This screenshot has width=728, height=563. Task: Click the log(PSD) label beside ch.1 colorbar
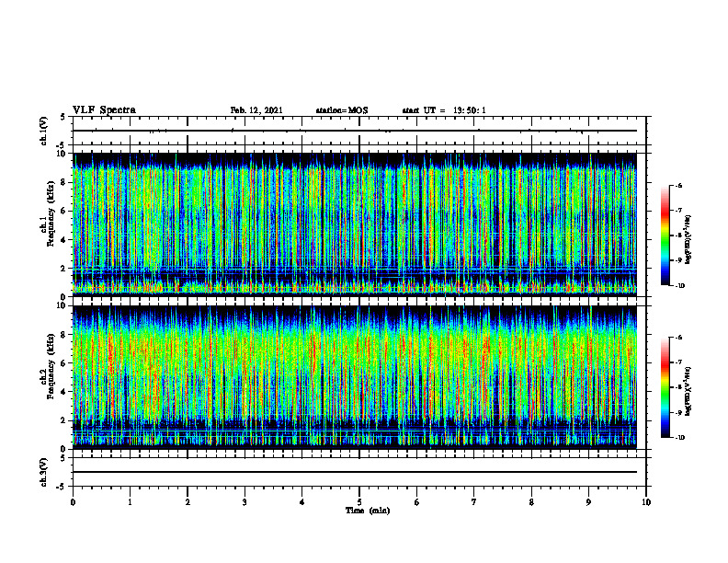(x=688, y=239)
